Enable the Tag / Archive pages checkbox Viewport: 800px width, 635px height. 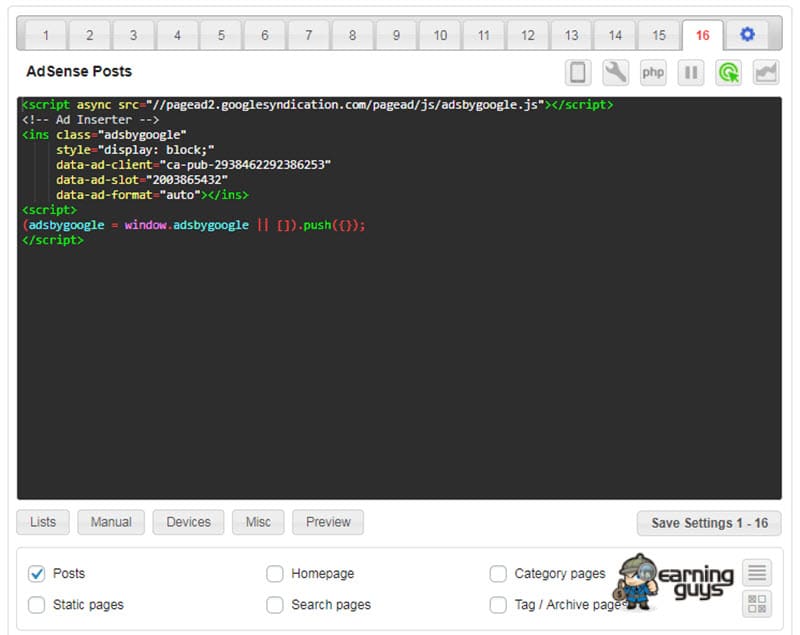tap(498, 605)
